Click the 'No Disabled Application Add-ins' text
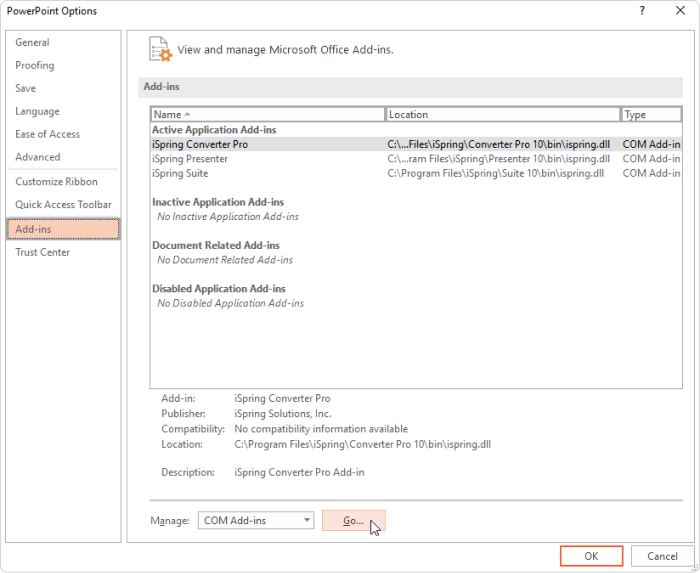This screenshot has height=573, width=700. (x=230, y=303)
